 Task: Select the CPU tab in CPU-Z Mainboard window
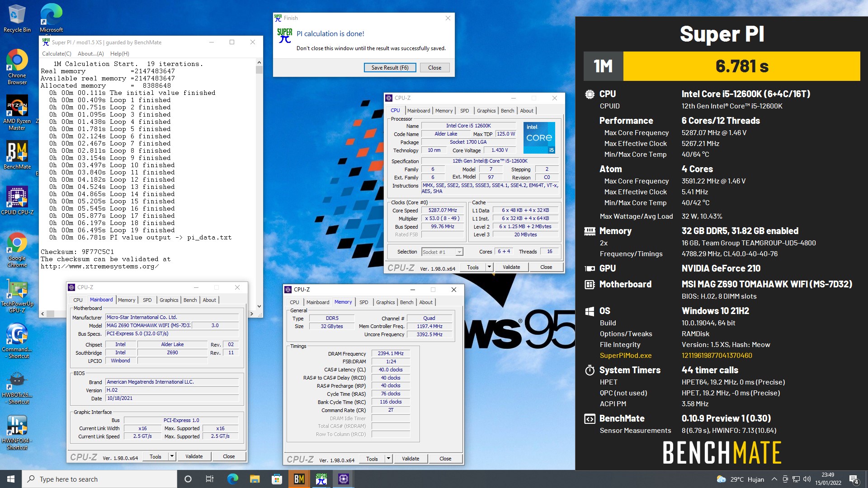pos(78,300)
